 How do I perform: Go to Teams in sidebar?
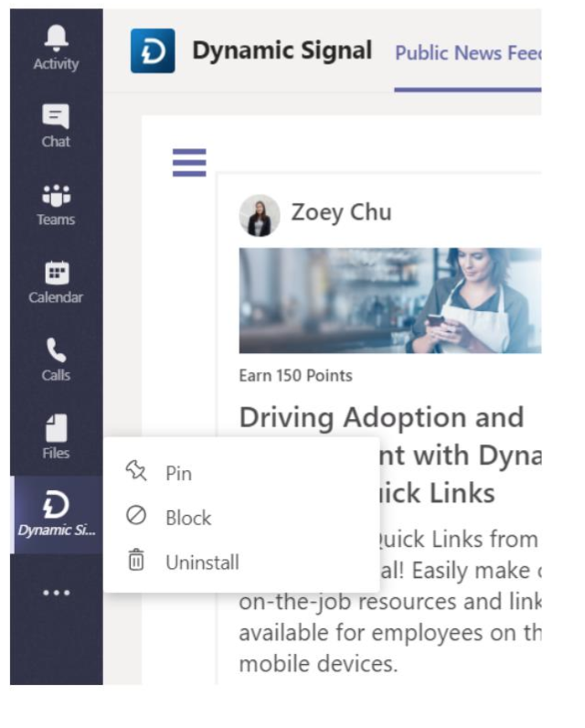coord(56,204)
